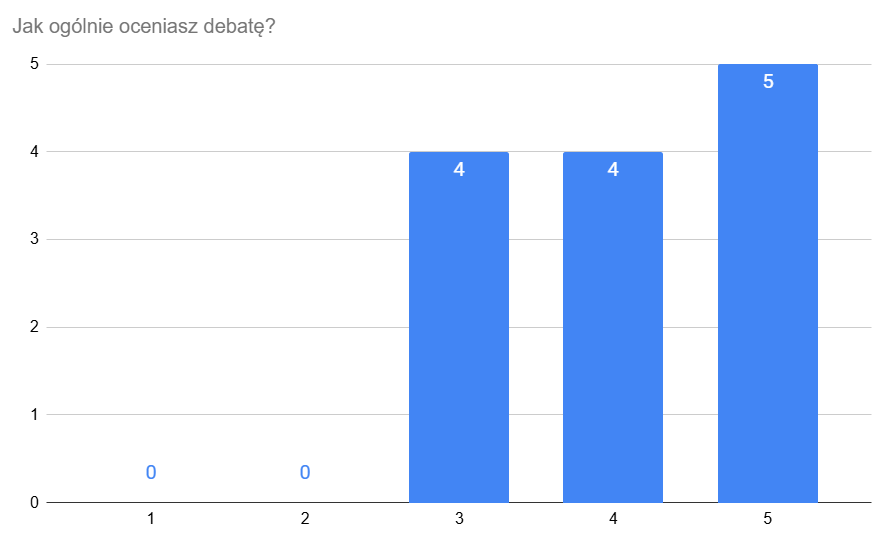The image size is (887, 537).
Task: Click vertical axis value '5' at top
Action: 34,64
